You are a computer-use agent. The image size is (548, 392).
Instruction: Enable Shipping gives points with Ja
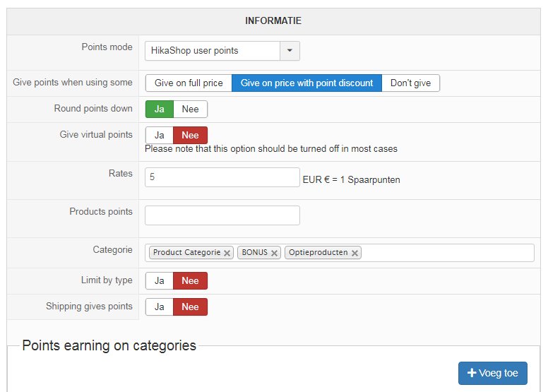(x=160, y=307)
